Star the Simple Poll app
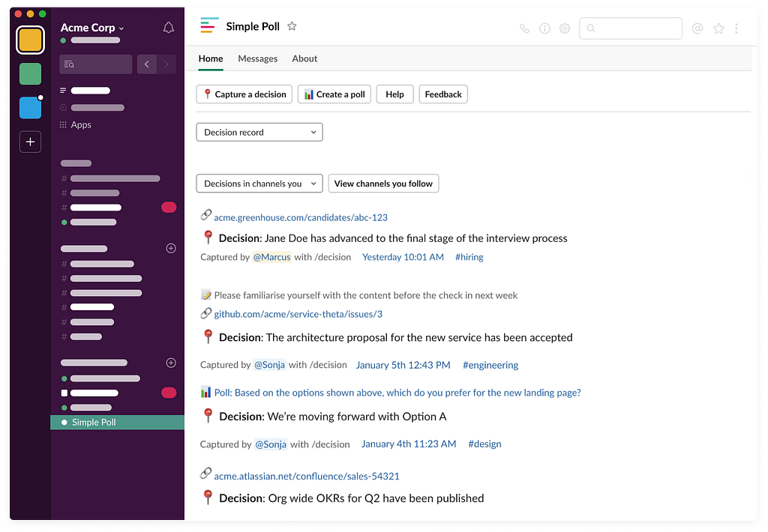Viewport: 768px width, 532px height. pos(292,26)
